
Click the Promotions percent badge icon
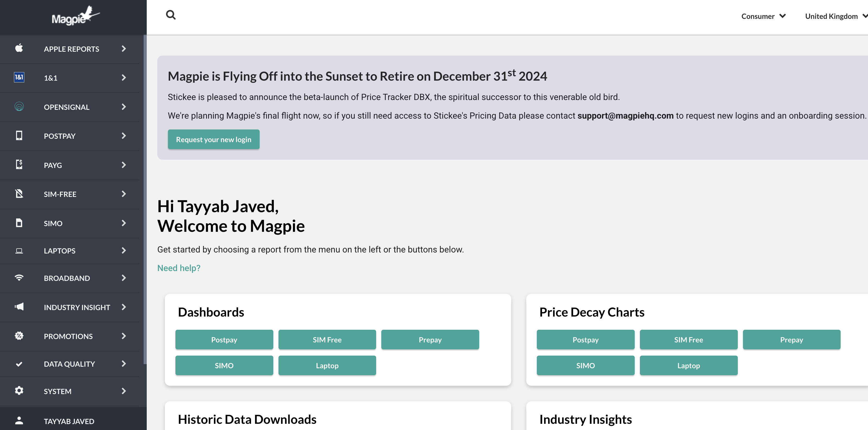pos(19,336)
